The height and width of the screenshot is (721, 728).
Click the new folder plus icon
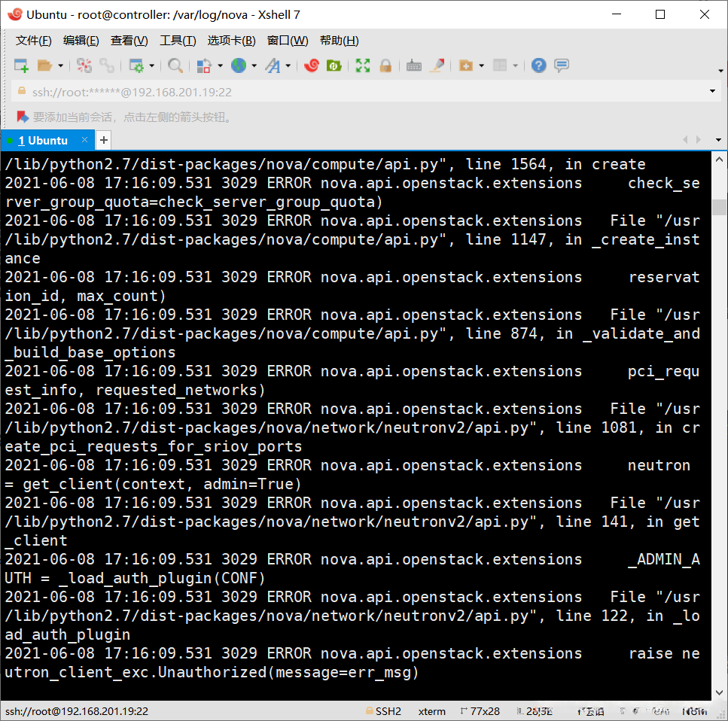coord(466,65)
